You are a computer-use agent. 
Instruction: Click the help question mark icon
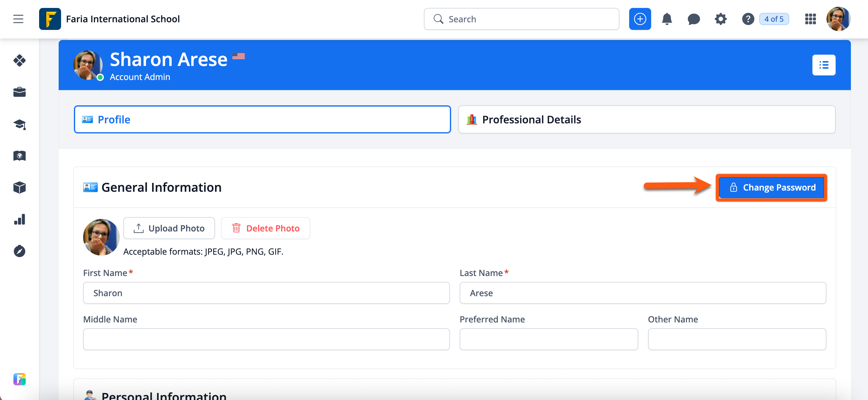pyautogui.click(x=748, y=19)
